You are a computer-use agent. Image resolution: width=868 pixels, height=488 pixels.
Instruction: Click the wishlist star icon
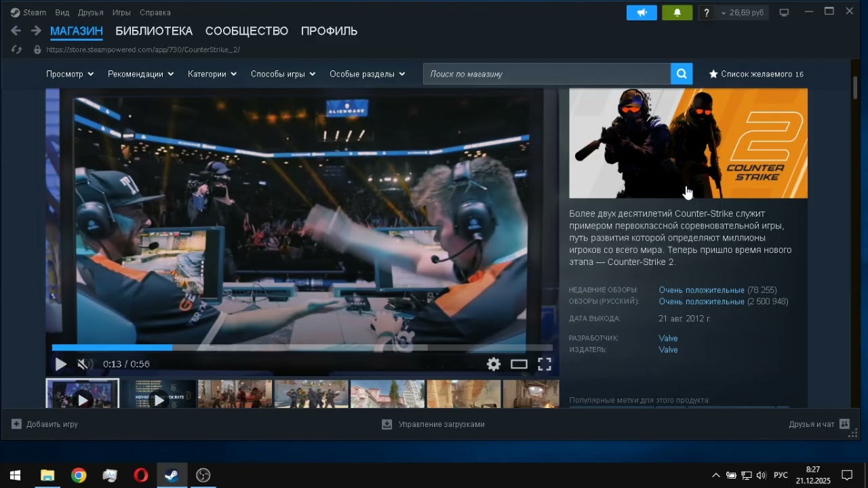tap(713, 74)
